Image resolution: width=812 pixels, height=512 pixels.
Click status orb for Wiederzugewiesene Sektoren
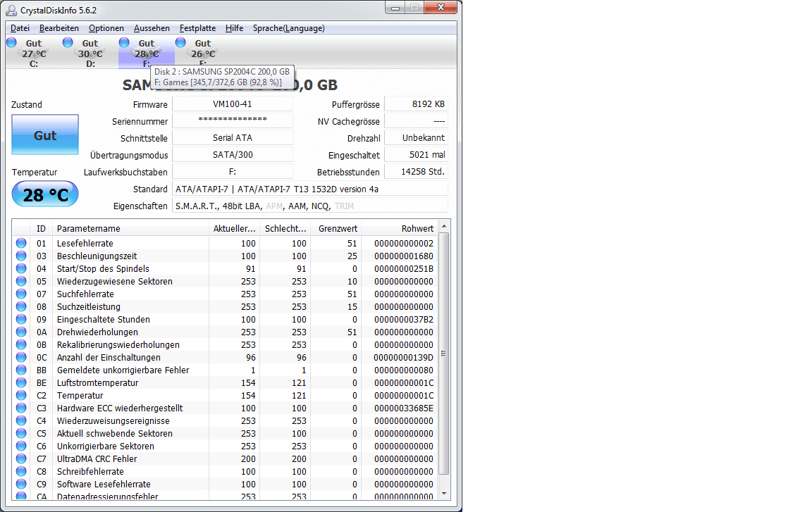coord(21,281)
